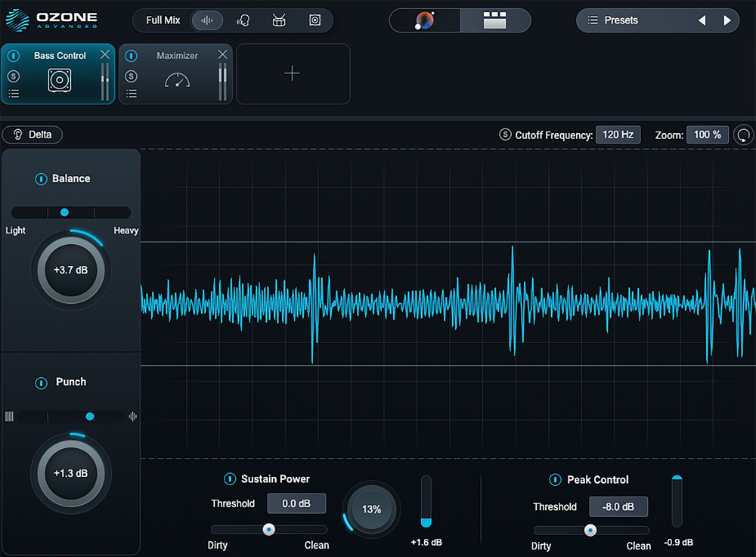Switch to the module chain view icon
The height and width of the screenshot is (557, 756).
[x=494, y=20]
